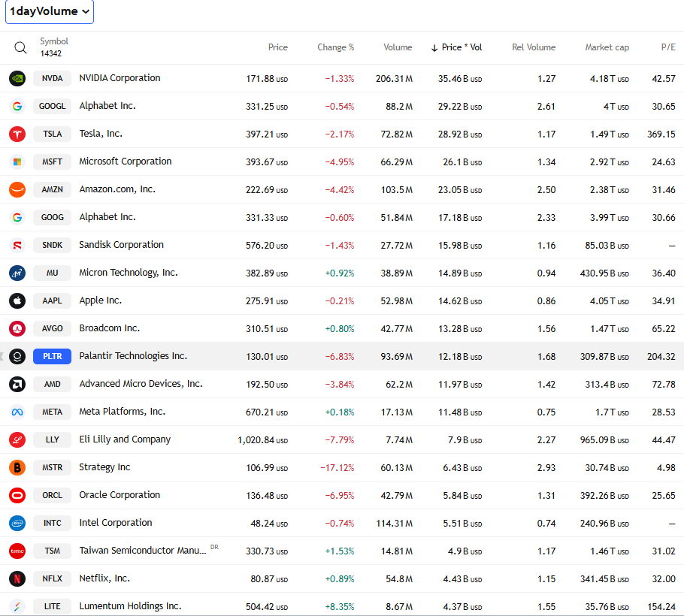This screenshot has height=616, width=684.
Task: Open the SNDK ticker badge
Action: 53,246
